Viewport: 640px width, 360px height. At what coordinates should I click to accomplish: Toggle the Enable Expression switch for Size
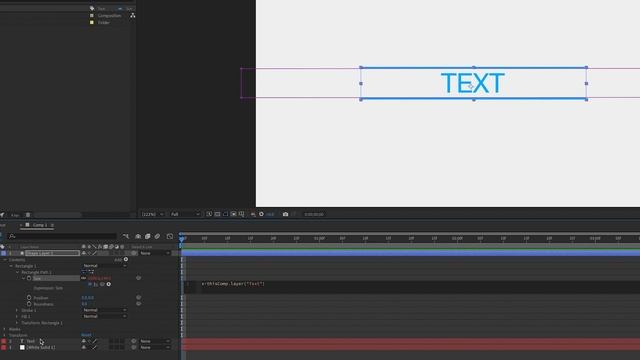[x=90, y=284]
